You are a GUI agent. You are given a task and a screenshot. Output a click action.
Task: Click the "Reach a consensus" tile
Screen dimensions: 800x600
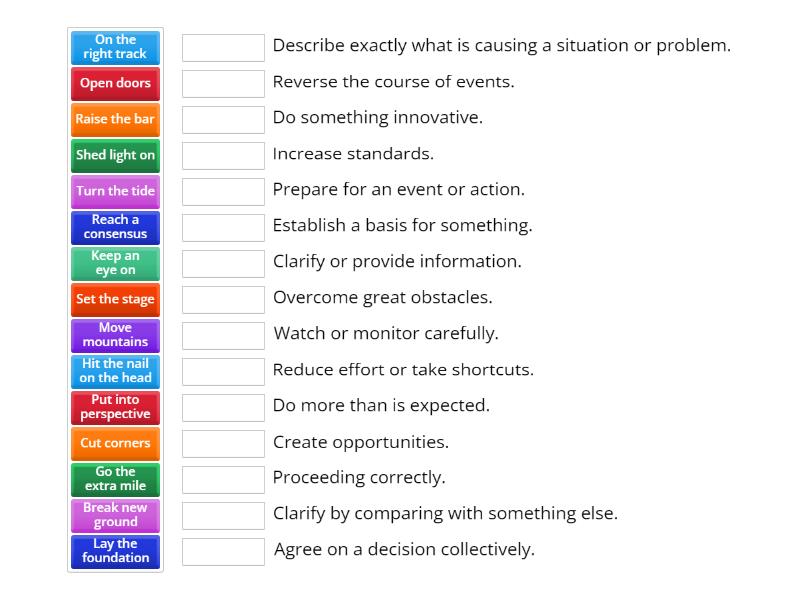(x=115, y=228)
